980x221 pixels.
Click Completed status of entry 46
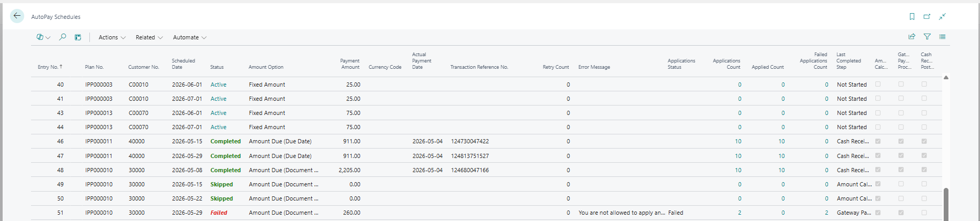[x=226, y=142]
